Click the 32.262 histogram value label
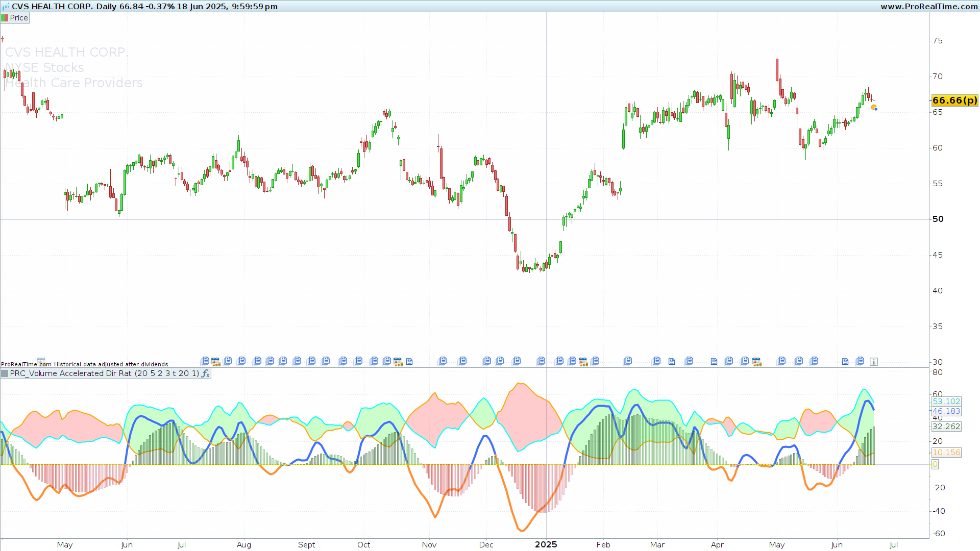This screenshot has height=551, width=980. click(946, 427)
